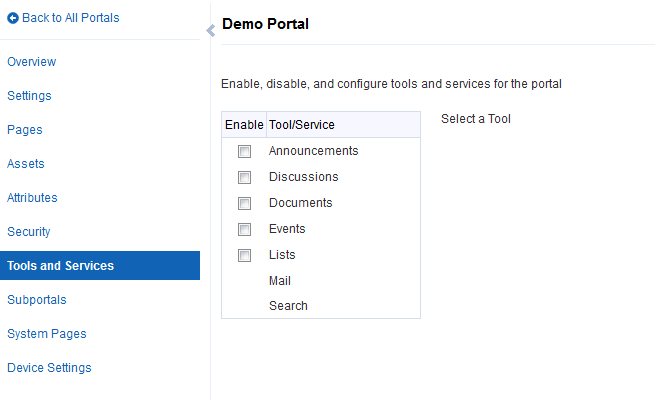Collapse the left navigation pane arrow

pyautogui.click(x=211, y=30)
